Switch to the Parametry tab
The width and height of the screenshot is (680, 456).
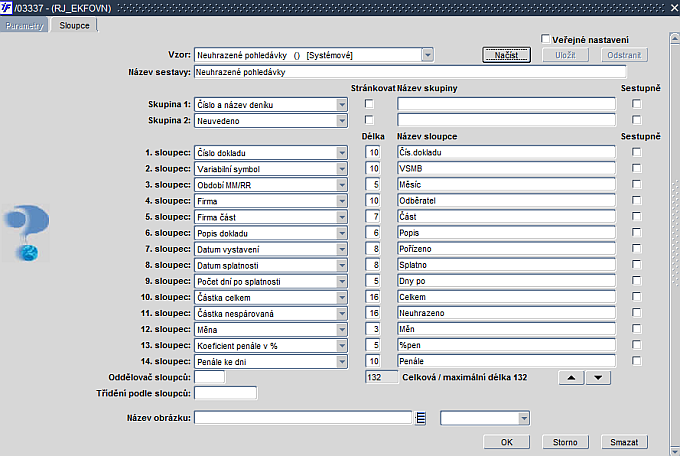click(24, 26)
